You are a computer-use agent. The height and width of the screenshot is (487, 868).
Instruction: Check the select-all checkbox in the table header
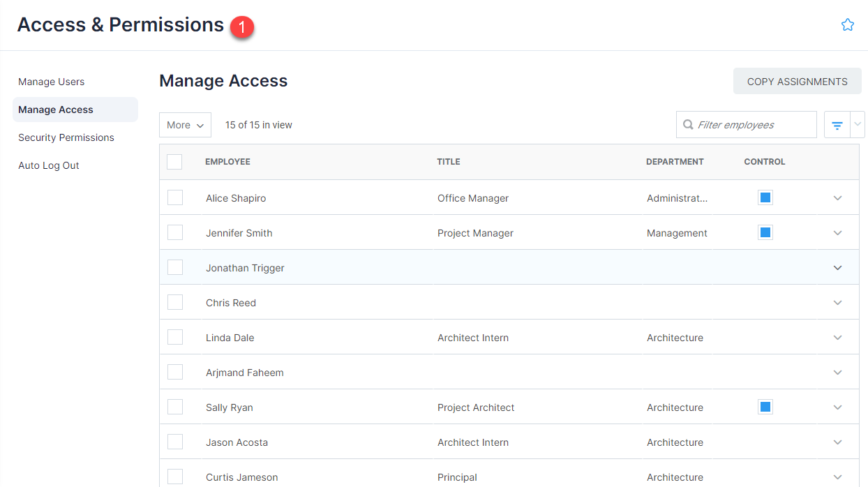pyautogui.click(x=174, y=161)
